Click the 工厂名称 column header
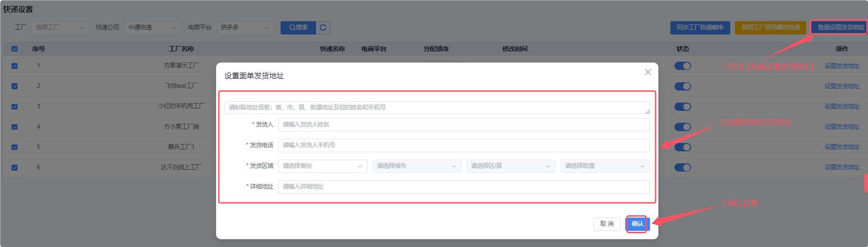Screen dimensions: 868x247 pos(182,49)
